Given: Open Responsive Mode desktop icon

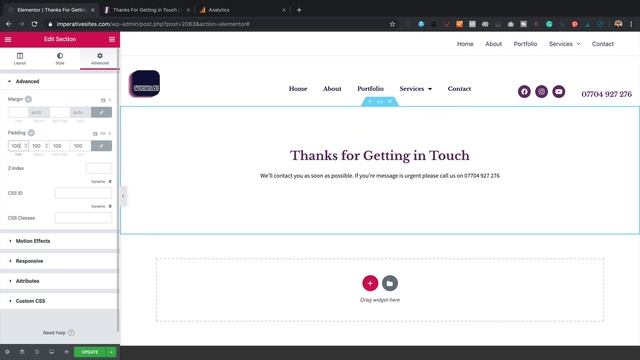Looking at the screenshot, I should pos(52,352).
